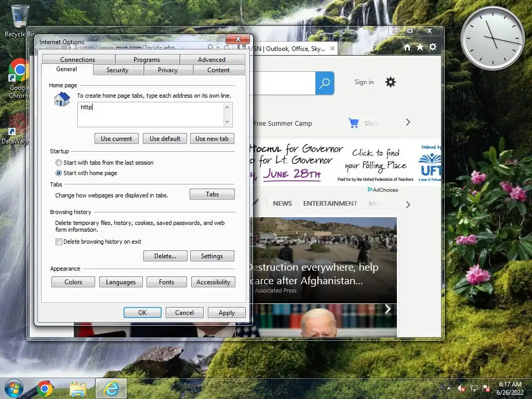Open the Fonts button
This screenshot has width=532, height=399.
[x=167, y=282]
